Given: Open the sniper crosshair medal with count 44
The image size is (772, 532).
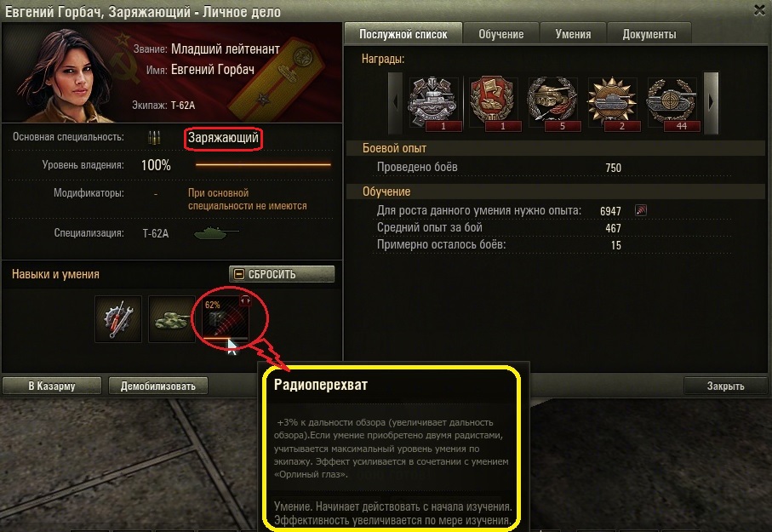Looking at the screenshot, I should pyautogui.click(x=672, y=104).
